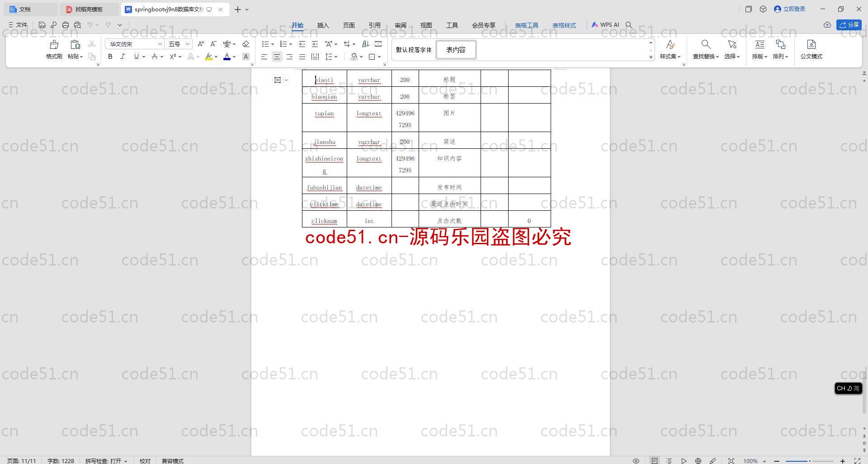This screenshot has height=464, width=868.
Task: Open the Arrange (排列) icon
Action: 780,44
